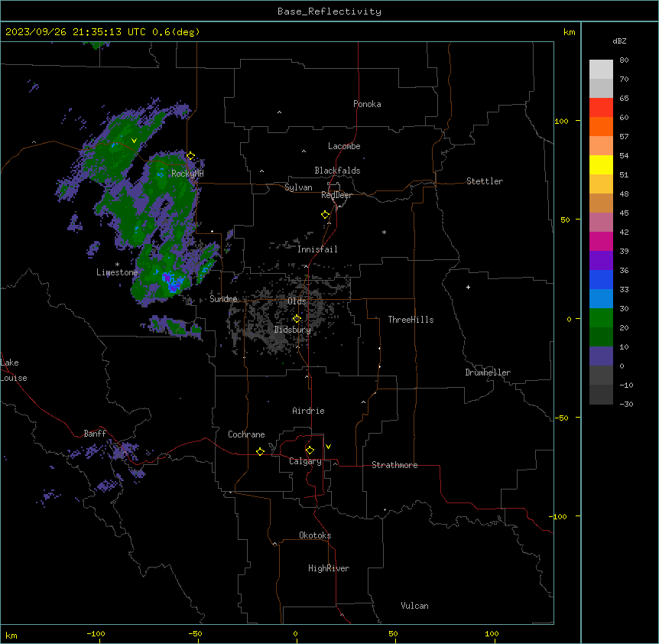Screen dimensions: 659x644
Task: Click the Base_Reflectivity title
Action: point(329,11)
